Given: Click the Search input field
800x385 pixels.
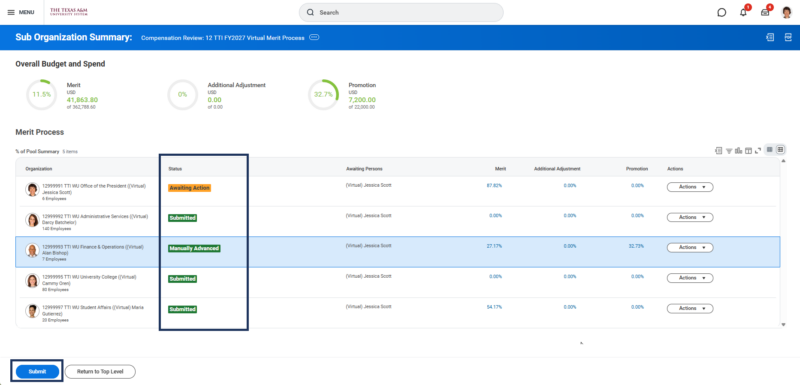Looking at the screenshot, I should tap(401, 12).
